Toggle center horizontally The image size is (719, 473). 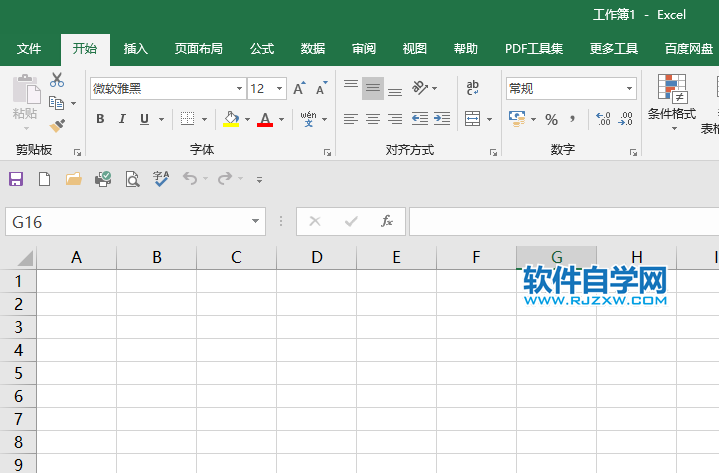pyautogui.click(x=373, y=119)
